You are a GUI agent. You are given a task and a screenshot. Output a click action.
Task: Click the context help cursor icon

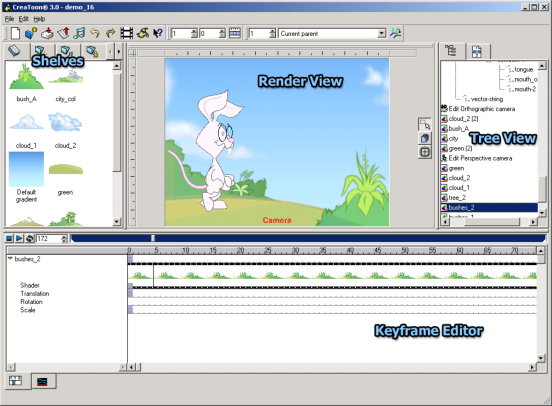158,33
